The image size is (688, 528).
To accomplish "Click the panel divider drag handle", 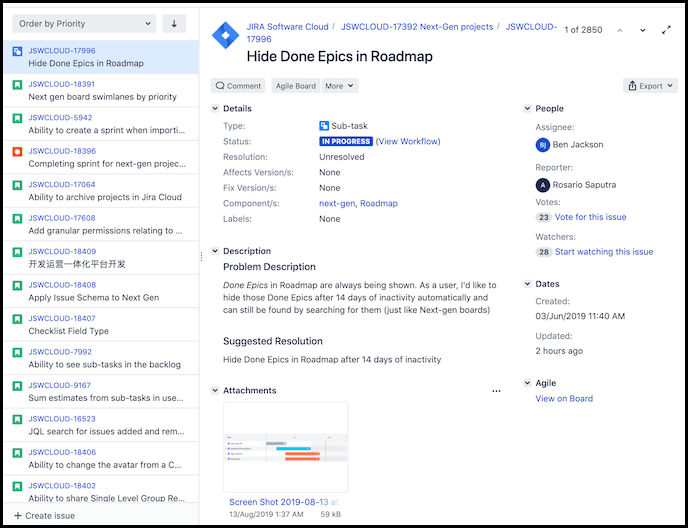I will point(201,257).
